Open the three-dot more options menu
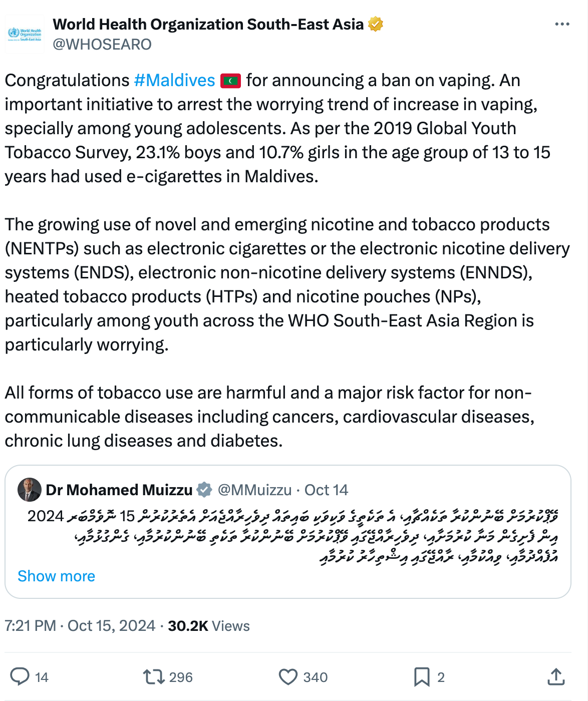Viewport: 588px width, 701px height. [x=562, y=24]
